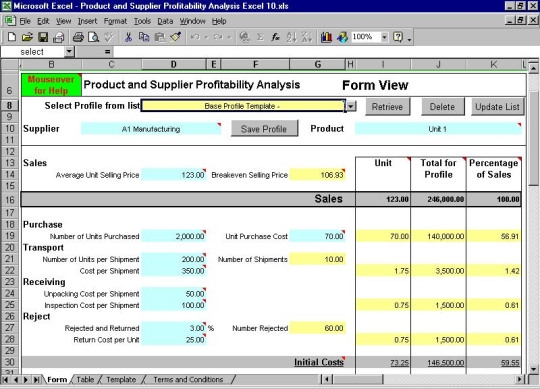
Task: Click the Sort Ascending icon
Action: [291, 37]
